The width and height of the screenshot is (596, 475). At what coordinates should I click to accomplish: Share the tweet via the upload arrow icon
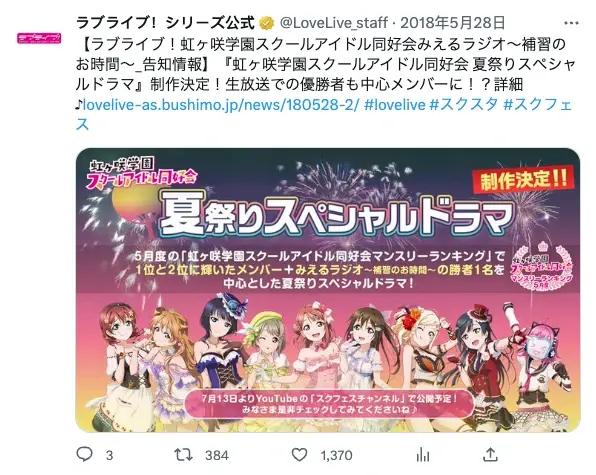(x=490, y=454)
